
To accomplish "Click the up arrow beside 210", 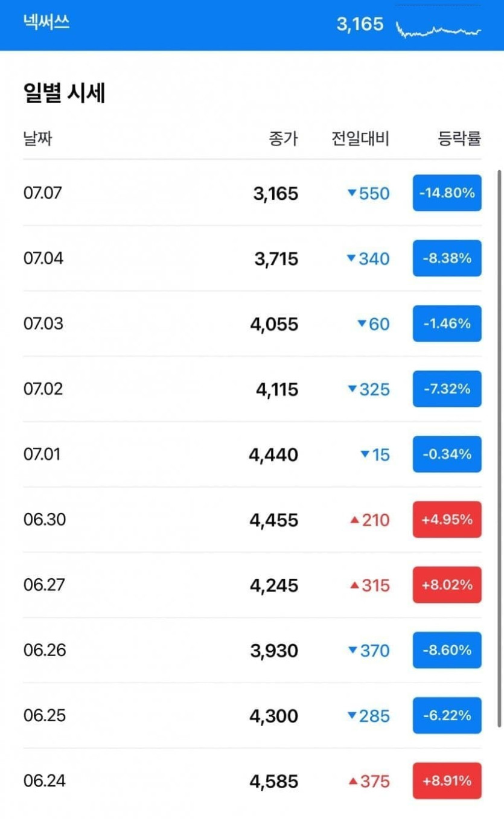I will [x=354, y=520].
